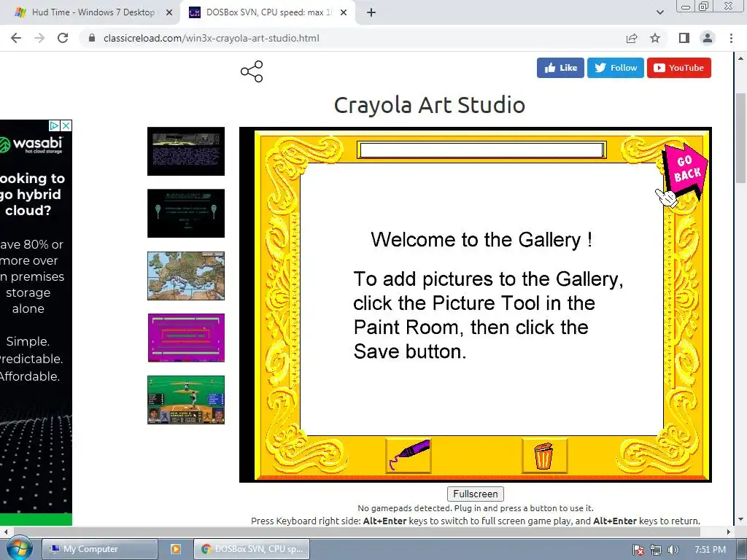Click the Action Center flag tray icon
Image resolution: width=747 pixels, height=560 pixels.
click(x=638, y=550)
